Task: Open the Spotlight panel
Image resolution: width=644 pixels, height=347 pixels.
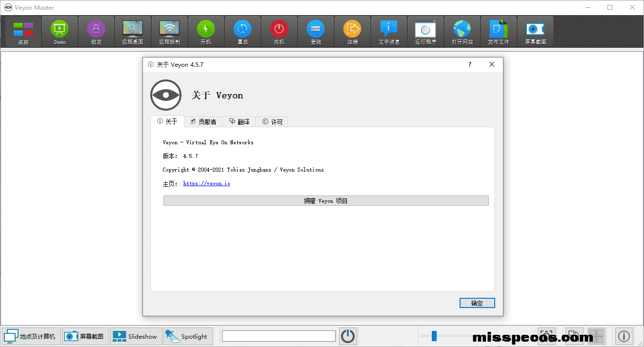Action: [x=188, y=336]
